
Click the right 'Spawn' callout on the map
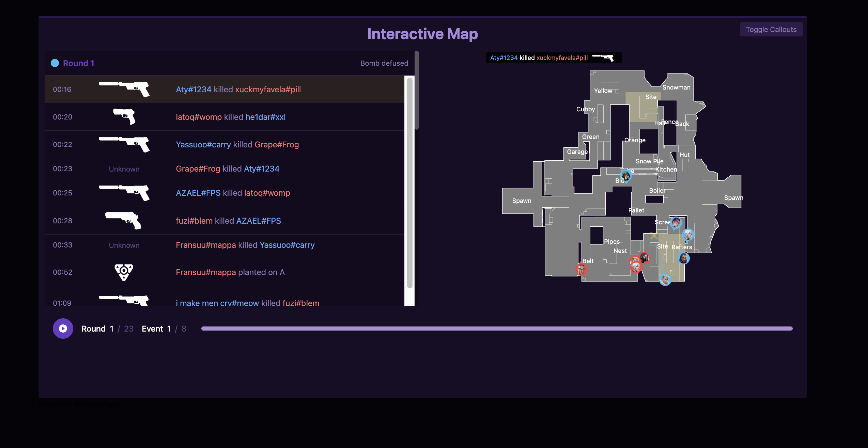point(733,198)
